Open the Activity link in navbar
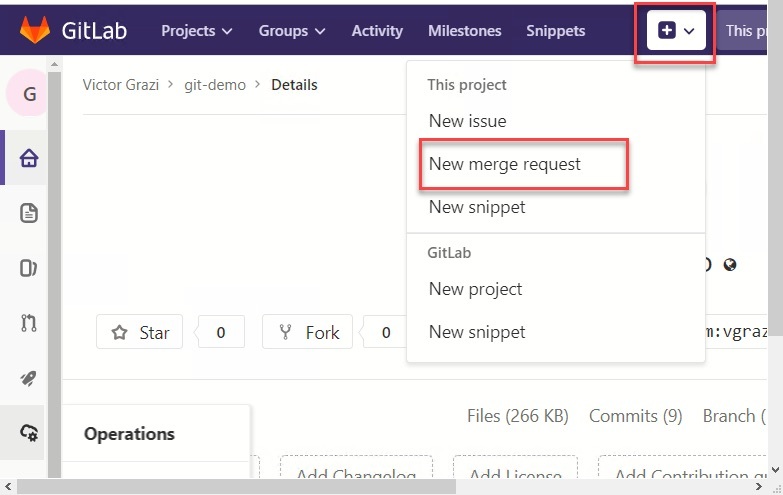 point(377,31)
